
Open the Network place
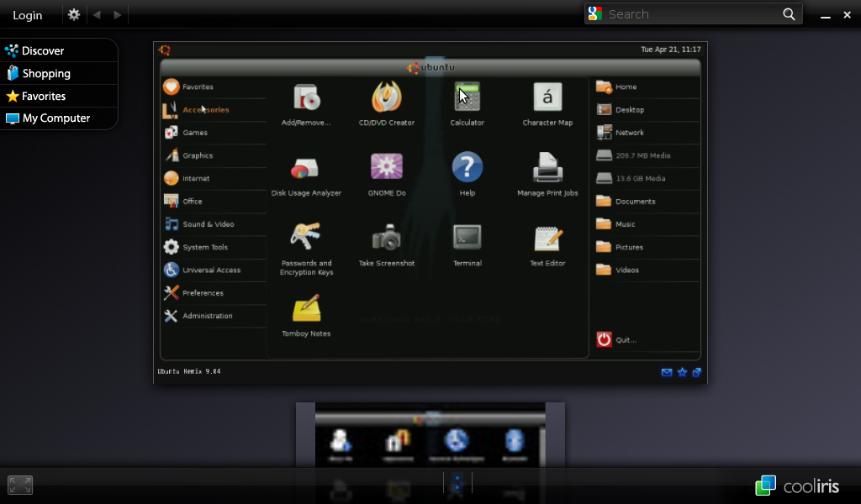(647, 133)
